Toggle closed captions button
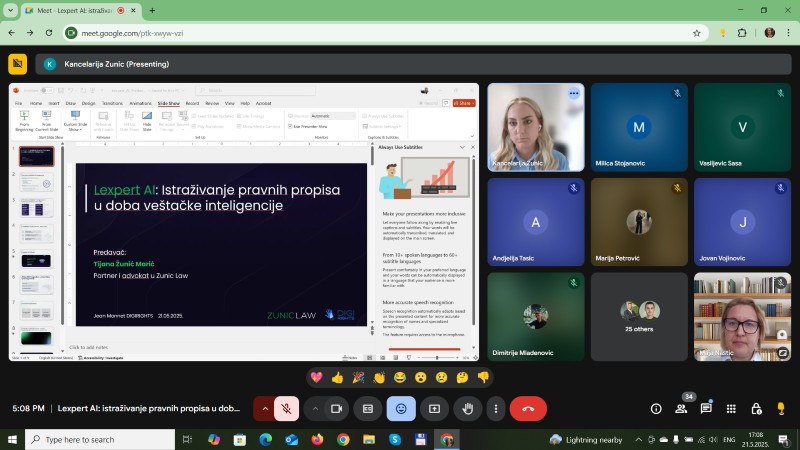The image size is (800, 450). 368,409
